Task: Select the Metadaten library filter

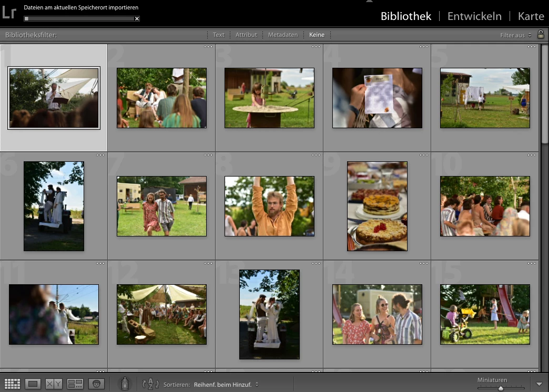Action: click(x=283, y=35)
